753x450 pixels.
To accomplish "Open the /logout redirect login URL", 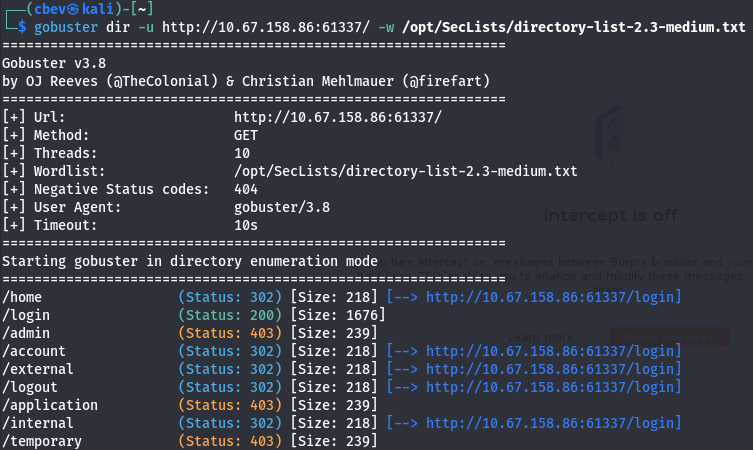I will [x=553, y=387].
